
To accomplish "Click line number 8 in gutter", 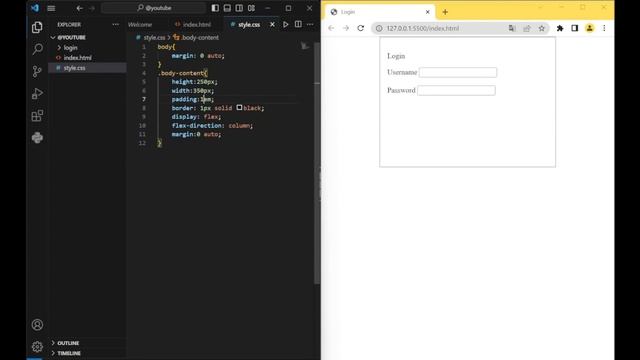I will tap(144, 108).
